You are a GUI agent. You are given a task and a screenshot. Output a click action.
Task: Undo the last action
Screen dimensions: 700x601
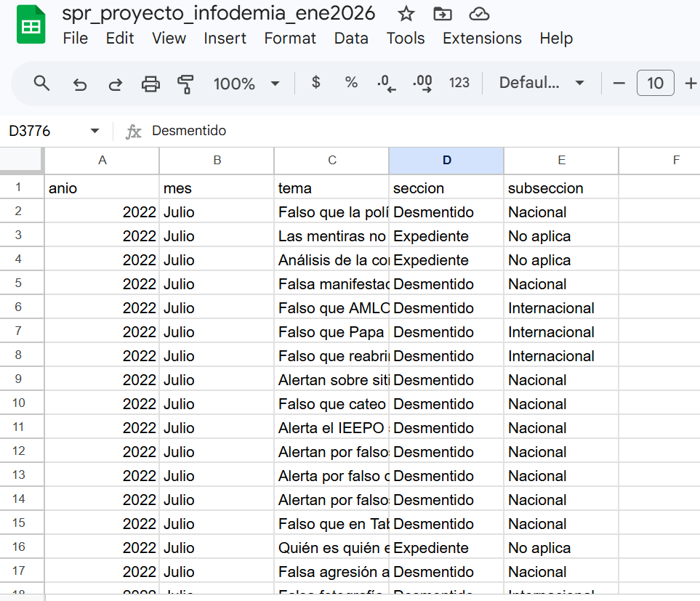80,84
